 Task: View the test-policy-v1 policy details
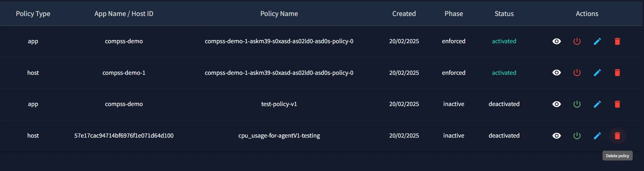pos(556,104)
